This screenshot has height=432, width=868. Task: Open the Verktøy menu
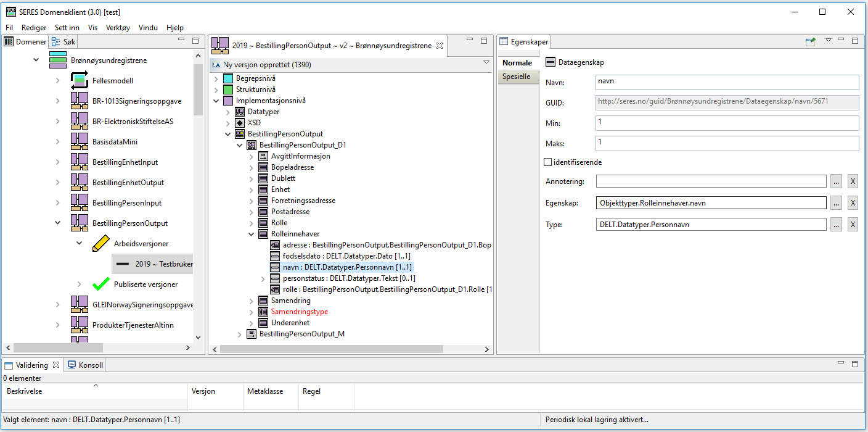(x=118, y=28)
